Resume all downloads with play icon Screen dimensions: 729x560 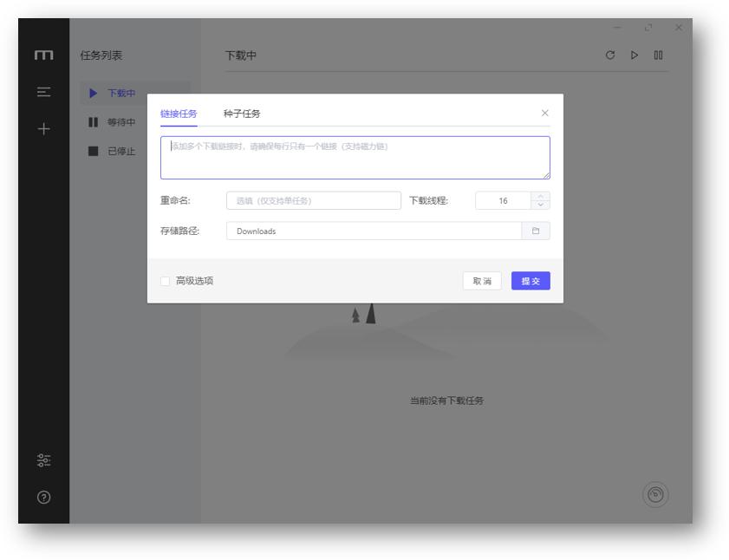635,53
